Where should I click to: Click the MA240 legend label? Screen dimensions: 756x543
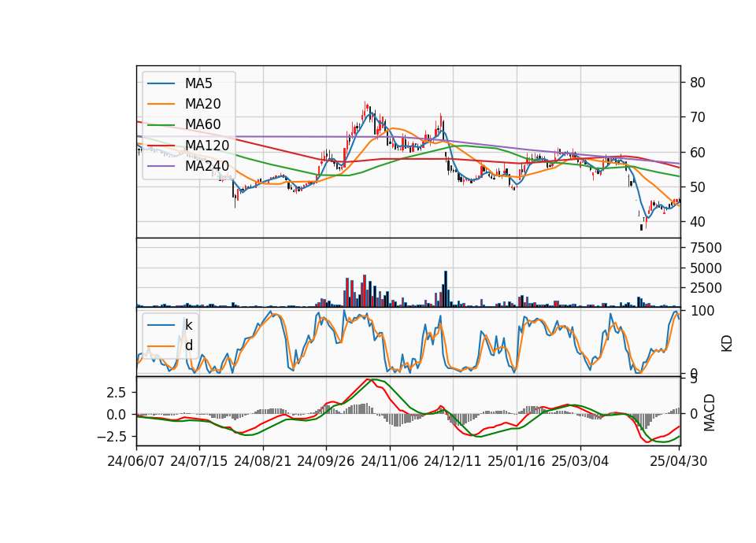click(x=207, y=166)
